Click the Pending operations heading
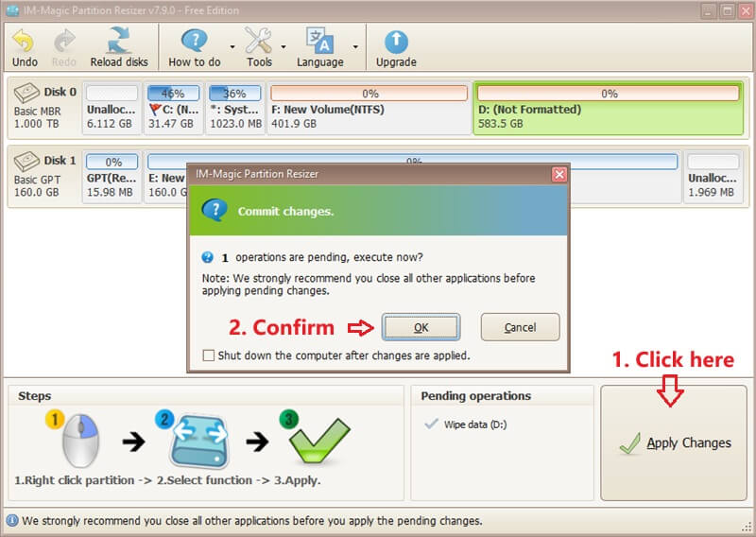 point(476,396)
